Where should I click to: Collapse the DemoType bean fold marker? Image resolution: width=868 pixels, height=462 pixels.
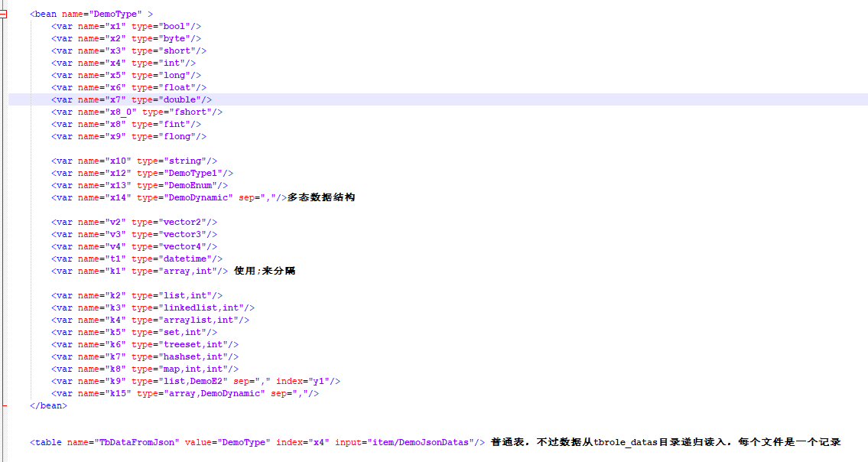point(4,14)
